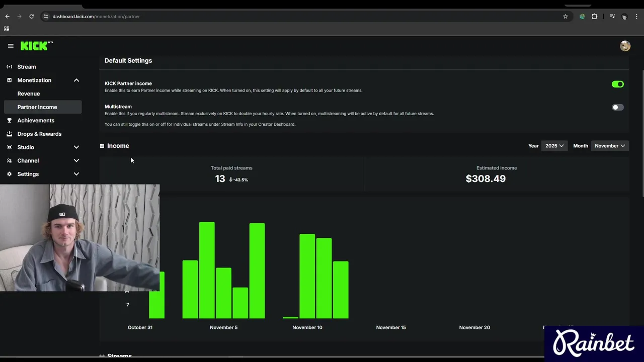The width and height of the screenshot is (644, 362).
Task: Open the Chrome profile avatar
Action: click(624, 17)
